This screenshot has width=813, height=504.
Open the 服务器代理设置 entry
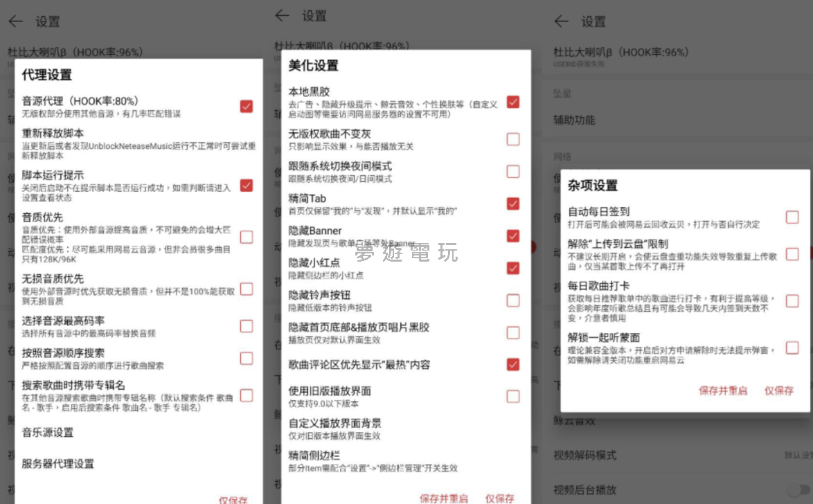(x=58, y=464)
